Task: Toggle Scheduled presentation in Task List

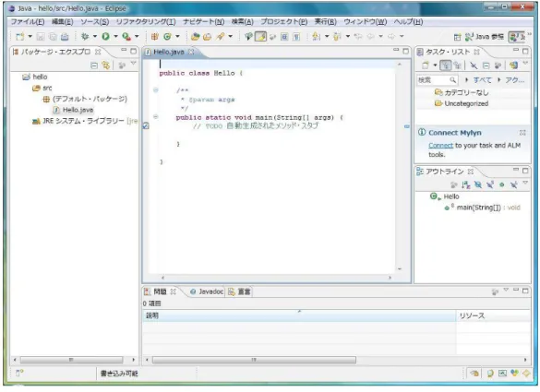Action: click(x=458, y=65)
